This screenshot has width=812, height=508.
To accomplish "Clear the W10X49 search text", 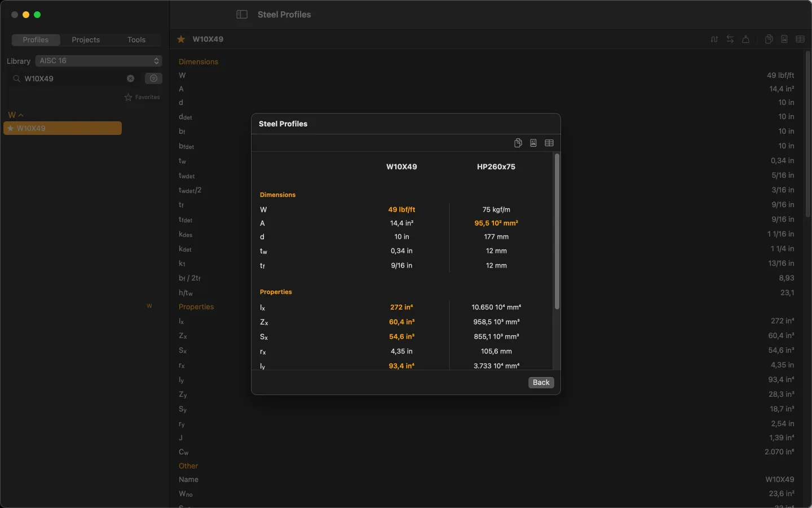I will (130, 78).
